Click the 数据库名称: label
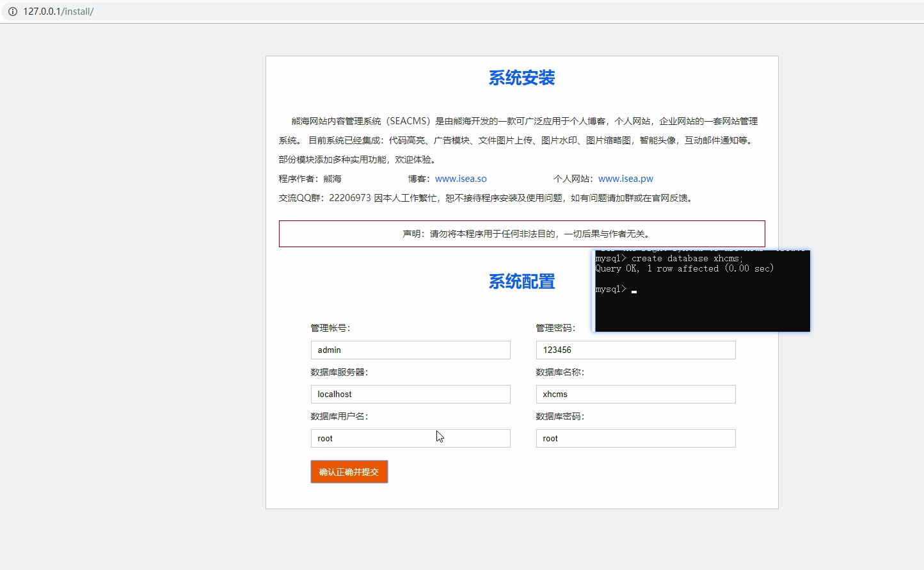The width and height of the screenshot is (924, 570). (561, 372)
